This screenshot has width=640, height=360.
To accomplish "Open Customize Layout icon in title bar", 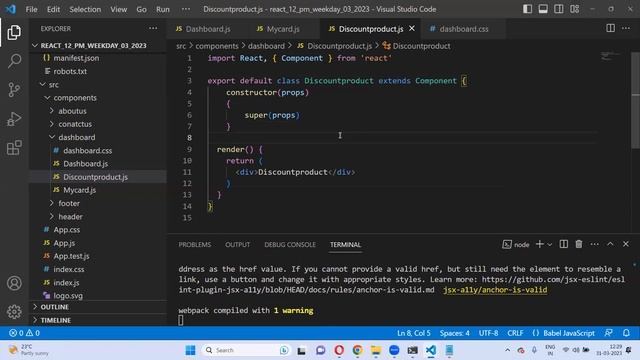I will 574,9.
